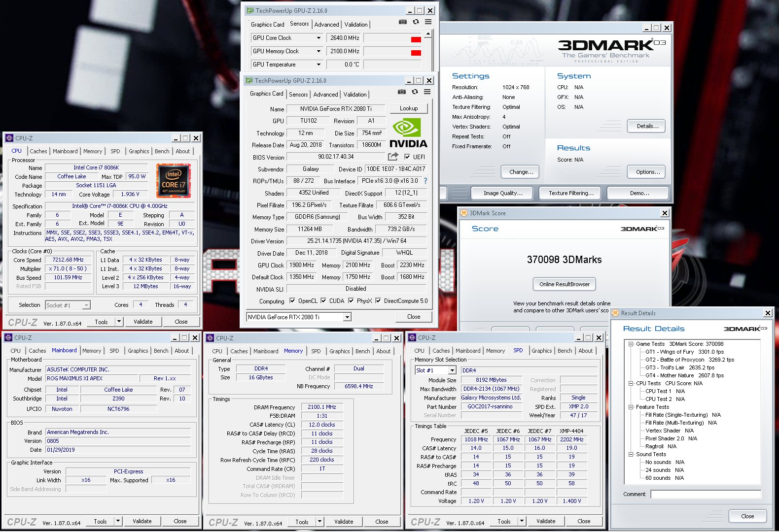
Task: Click the GT1 - Wings of Fury result row
Action: pyautogui.click(x=684, y=352)
